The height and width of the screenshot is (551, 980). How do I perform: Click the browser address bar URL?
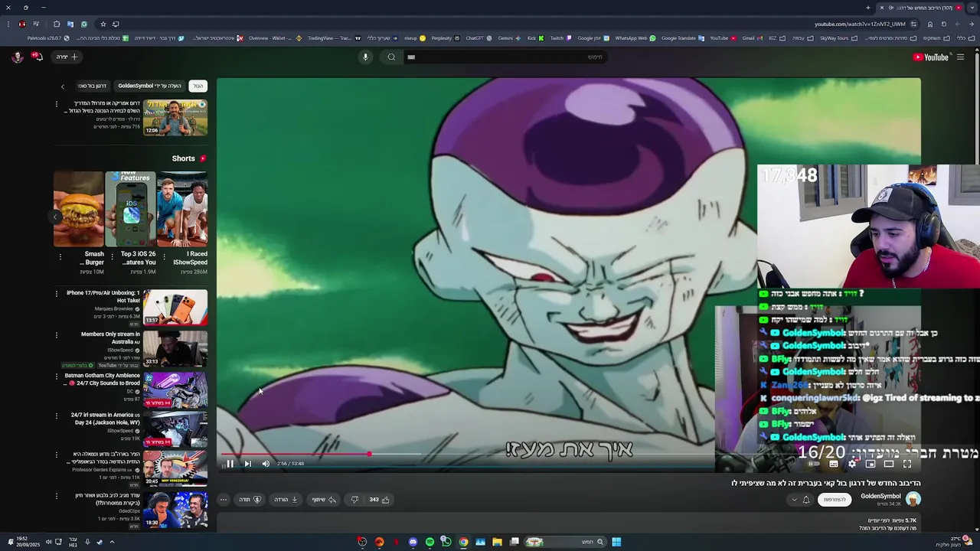coord(860,24)
